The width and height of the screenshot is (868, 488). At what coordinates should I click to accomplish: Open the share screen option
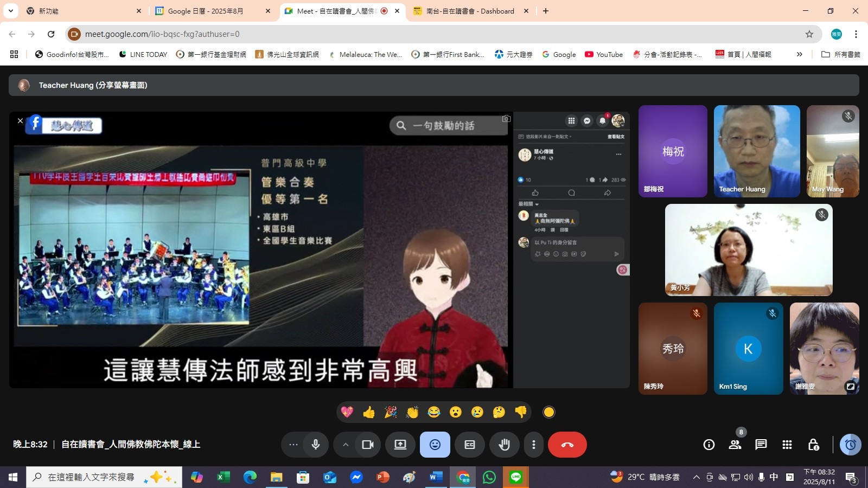tap(400, 445)
